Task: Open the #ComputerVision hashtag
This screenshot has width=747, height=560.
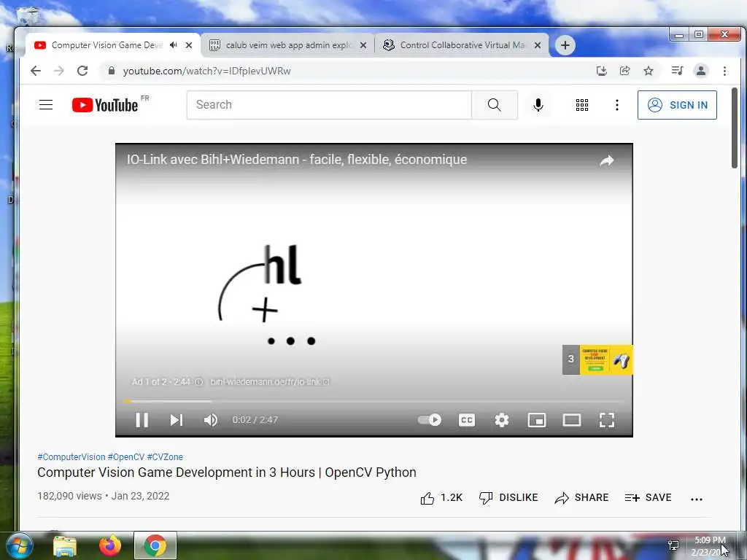Action: point(71,456)
